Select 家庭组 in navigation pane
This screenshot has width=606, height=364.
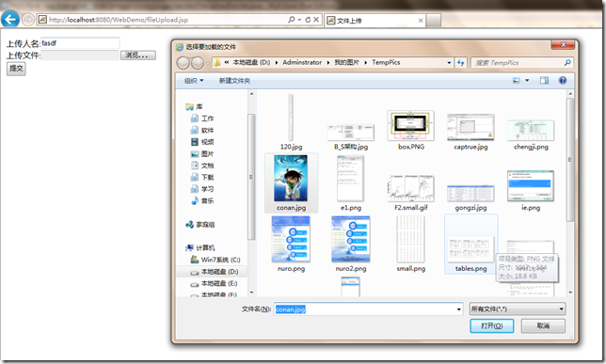point(200,225)
